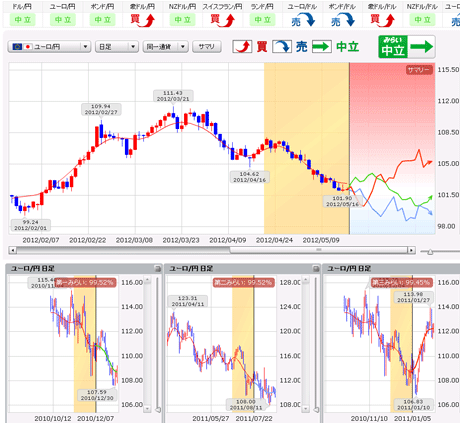
Task: Click the blue 売 sell arrow legend icon
Action: pos(282,47)
